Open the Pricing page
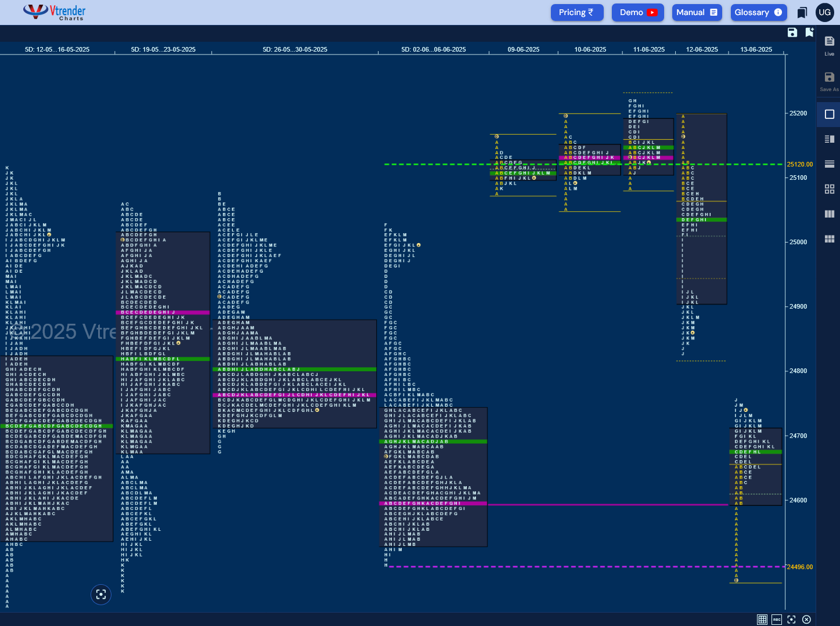The image size is (840, 626). (577, 12)
